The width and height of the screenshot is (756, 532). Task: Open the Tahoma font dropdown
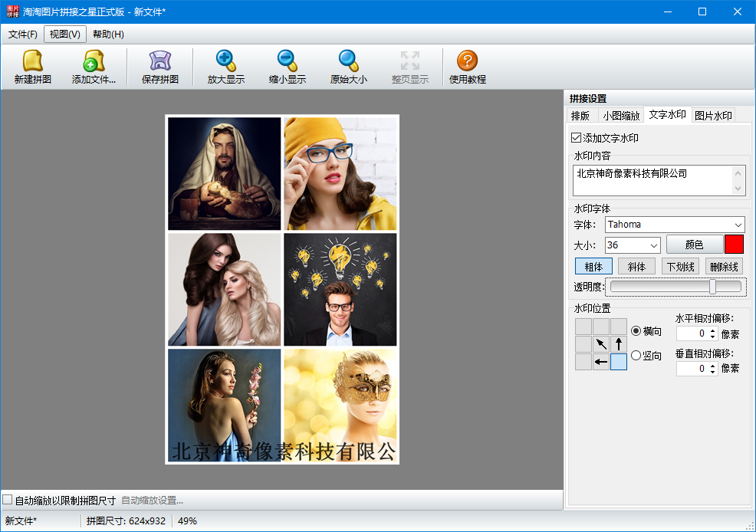tap(738, 225)
